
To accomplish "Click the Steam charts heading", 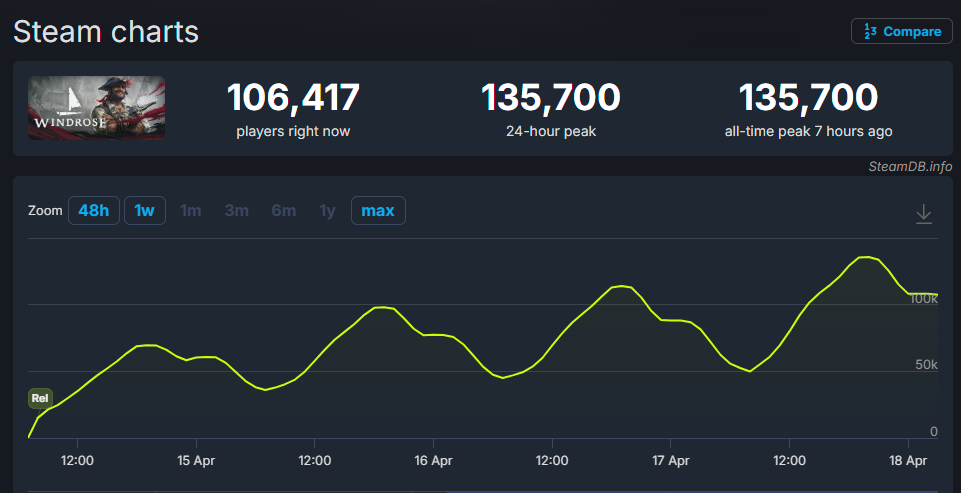I will [106, 31].
